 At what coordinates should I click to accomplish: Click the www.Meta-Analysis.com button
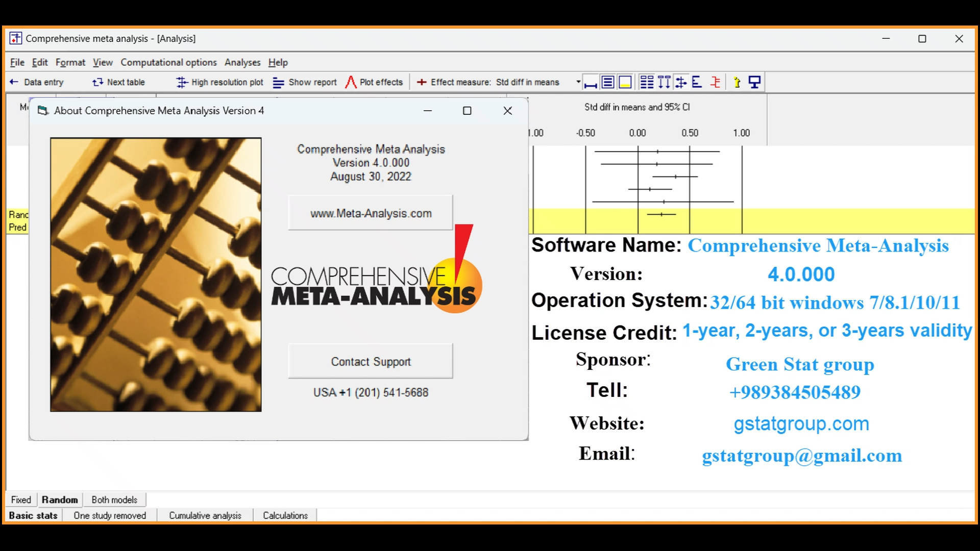pos(371,213)
